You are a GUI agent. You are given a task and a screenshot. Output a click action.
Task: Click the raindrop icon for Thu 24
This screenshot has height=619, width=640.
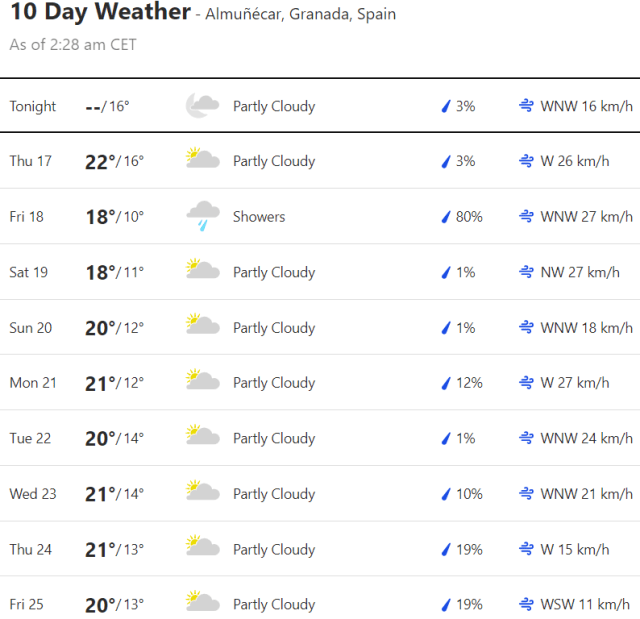(446, 549)
